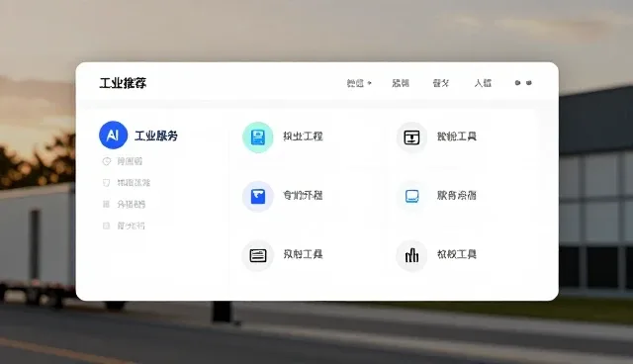Screen dimensions: 633x364
Task: Expand the header menu with dropdown arrow
Action: pos(359,83)
